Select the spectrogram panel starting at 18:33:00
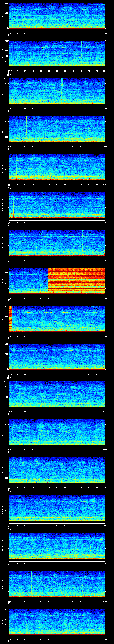Image resolution: width=114 pixels, height=644 pixels. click(x=57, y=167)
